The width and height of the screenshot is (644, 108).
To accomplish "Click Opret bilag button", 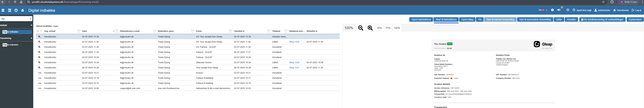I will pyautogui.click(x=467, y=19).
